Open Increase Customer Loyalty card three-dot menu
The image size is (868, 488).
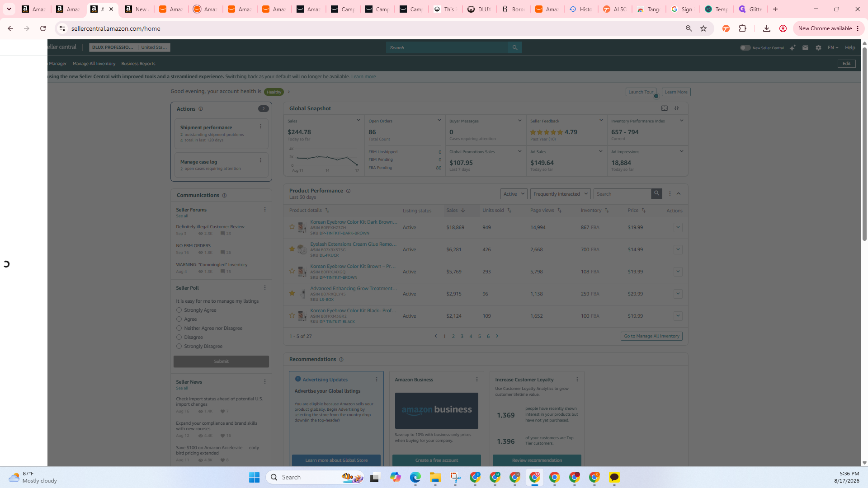pos(577,380)
